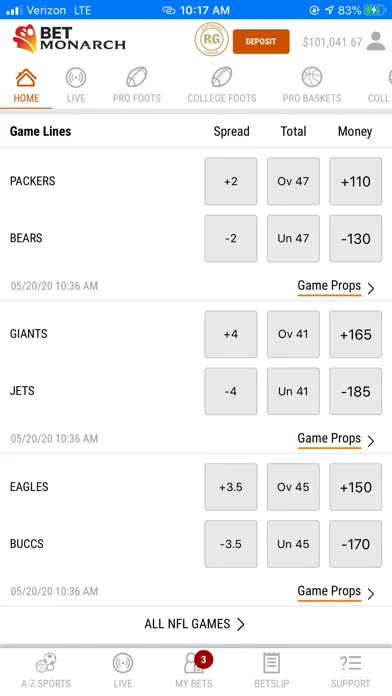Viewport: 392px width, 696px height.
Task: Open the All NFL Games link
Action: [x=194, y=624]
